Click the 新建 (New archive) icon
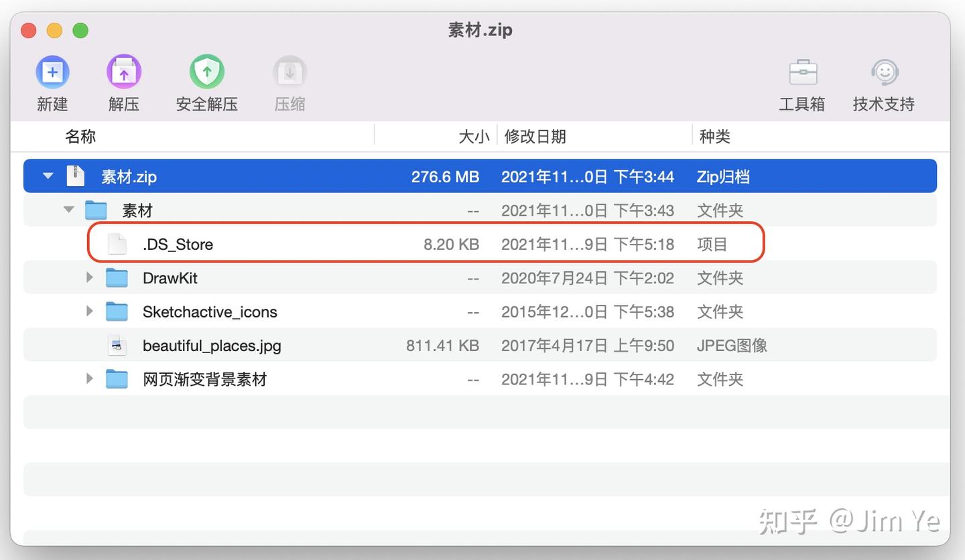965x560 pixels. click(52, 71)
